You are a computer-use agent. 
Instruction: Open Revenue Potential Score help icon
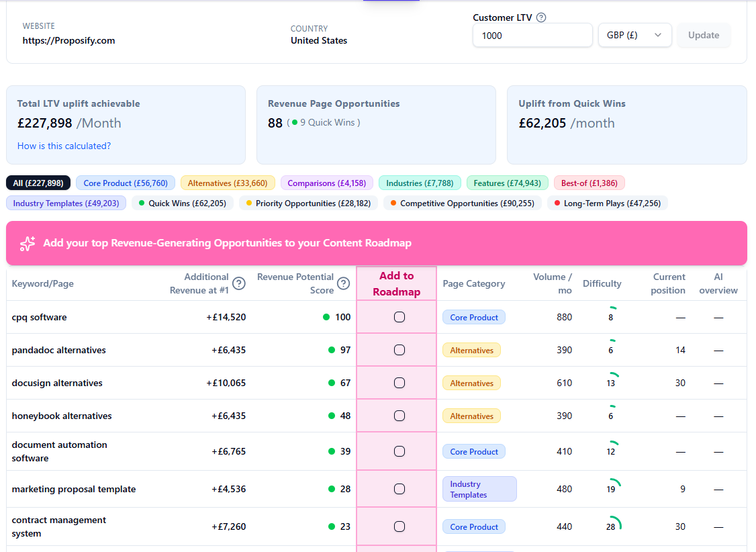point(343,283)
